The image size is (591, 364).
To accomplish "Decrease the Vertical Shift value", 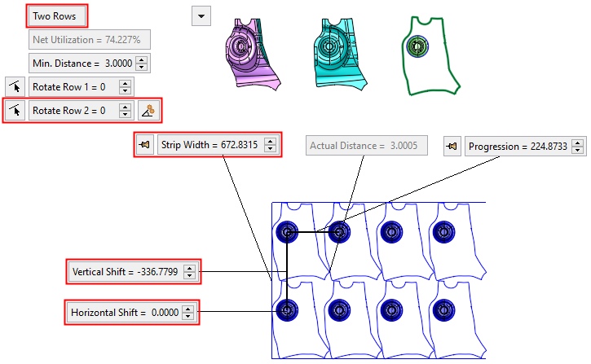I will point(190,275).
